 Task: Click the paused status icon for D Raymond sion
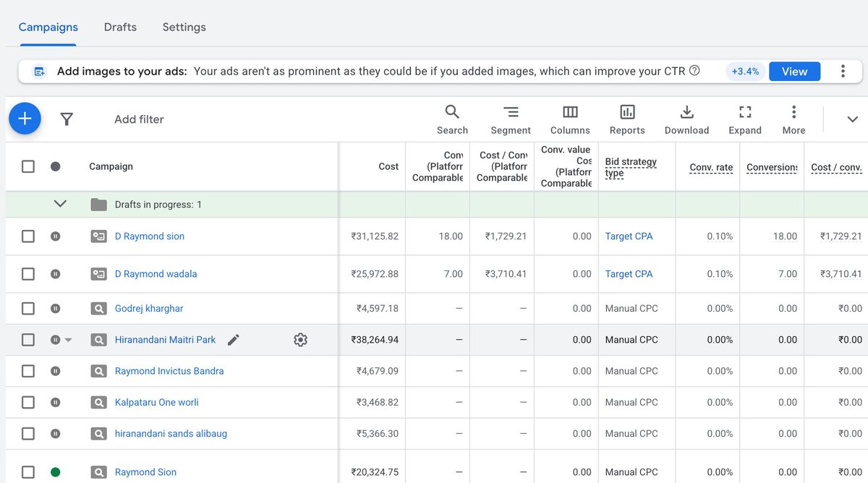[x=56, y=236]
